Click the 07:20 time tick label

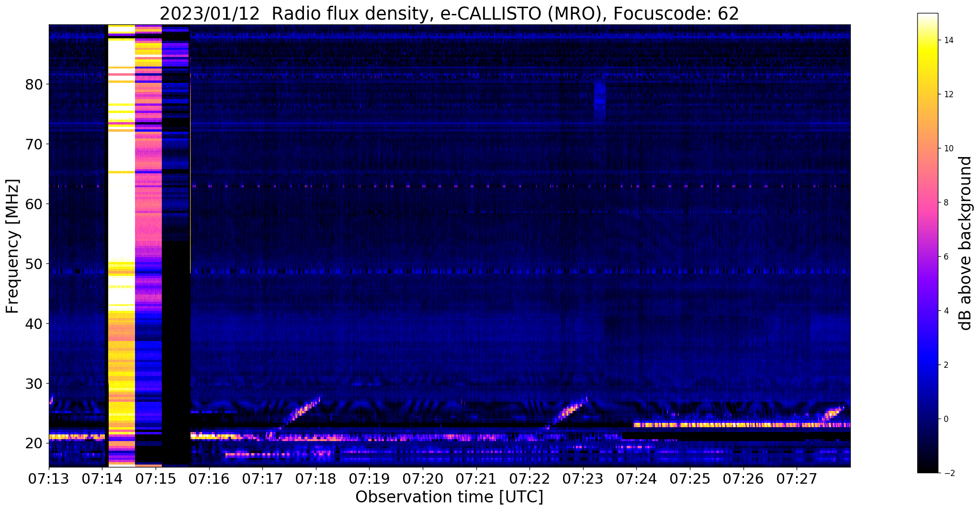pyautogui.click(x=423, y=479)
